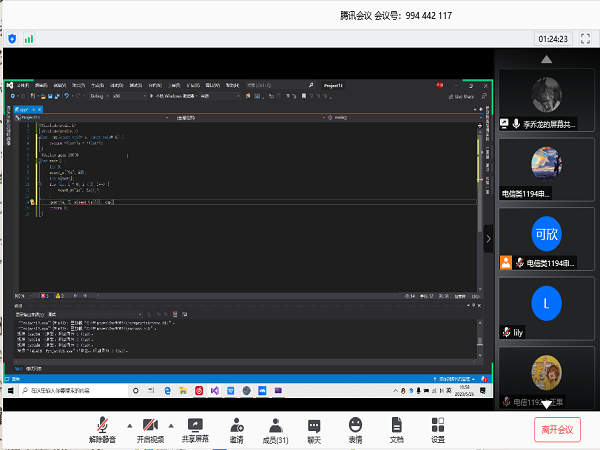The height and width of the screenshot is (450, 600).
Task: Click the blue shield security icon
Action: pyautogui.click(x=12, y=38)
